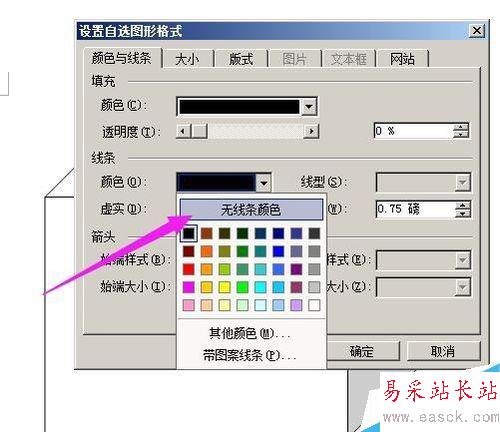Screen dimensions: 500x432
Task: Select the 图片 tab
Action: click(294, 59)
